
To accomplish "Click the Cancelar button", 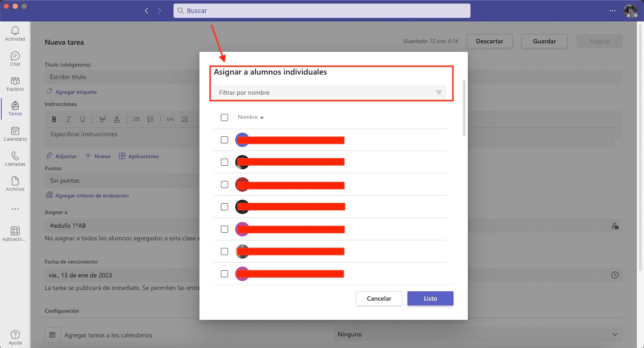I will tap(379, 298).
